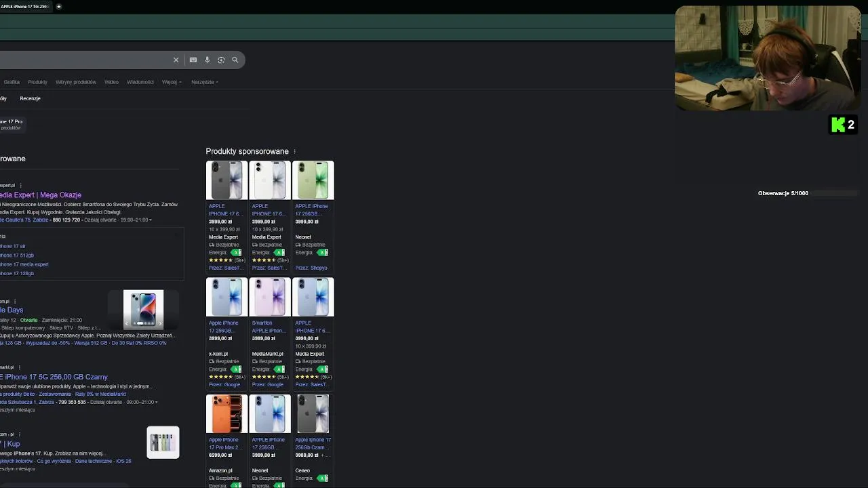
Task: Click the Przez: Google link under x-kom.pl
Action: 224,384
